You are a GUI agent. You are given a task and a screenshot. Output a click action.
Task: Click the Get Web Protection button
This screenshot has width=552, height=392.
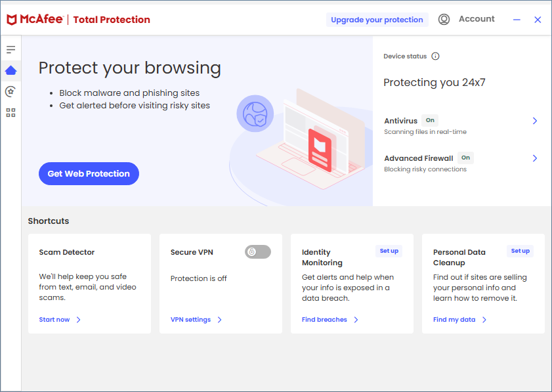[89, 173]
